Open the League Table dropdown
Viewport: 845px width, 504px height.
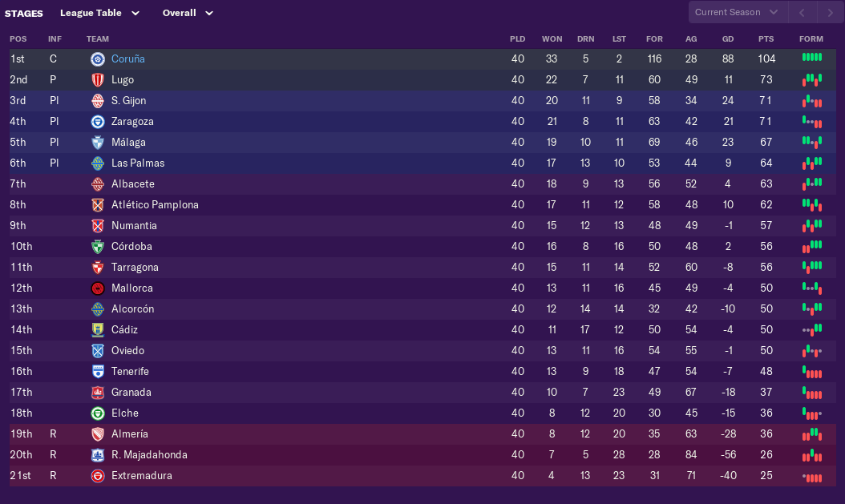pos(99,13)
